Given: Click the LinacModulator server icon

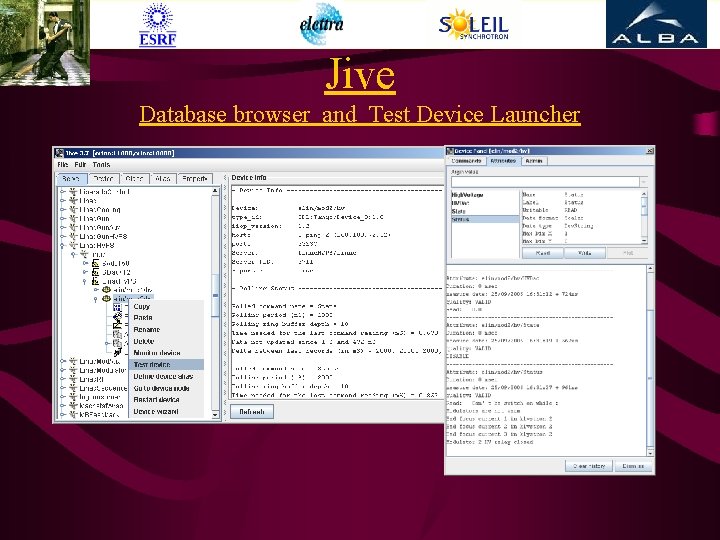Looking at the screenshot, I should coord(73,370).
